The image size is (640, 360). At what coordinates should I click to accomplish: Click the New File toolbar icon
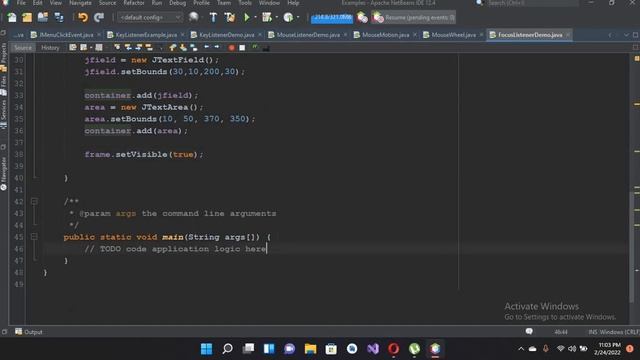[x=11, y=17]
